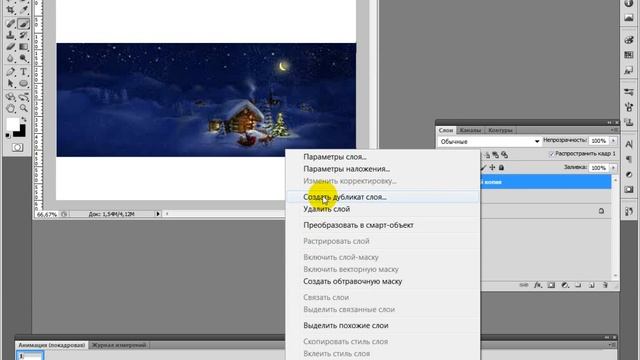
Task: Click the Заливка 100% value field
Action: point(598,168)
